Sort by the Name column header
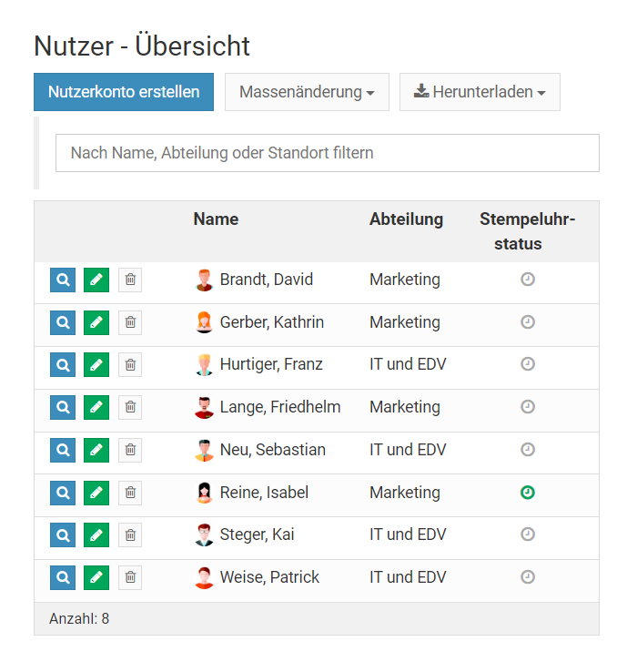 (x=216, y=219)
